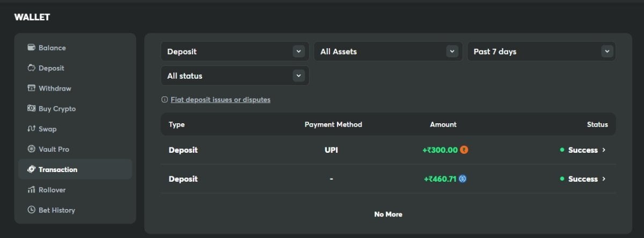
Task: Click the Vault Pro icon
Action: click(31, 149)
